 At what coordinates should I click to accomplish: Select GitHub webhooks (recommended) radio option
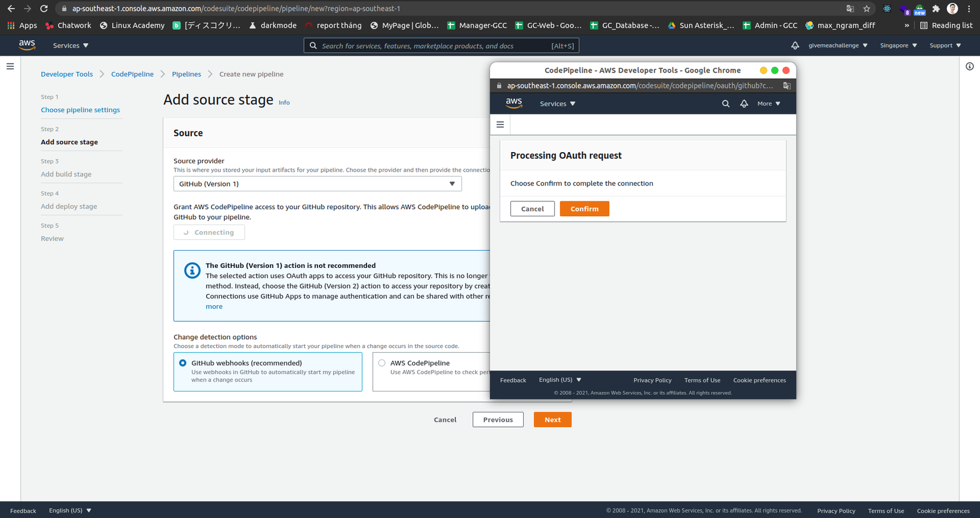[x=183, y=363]
